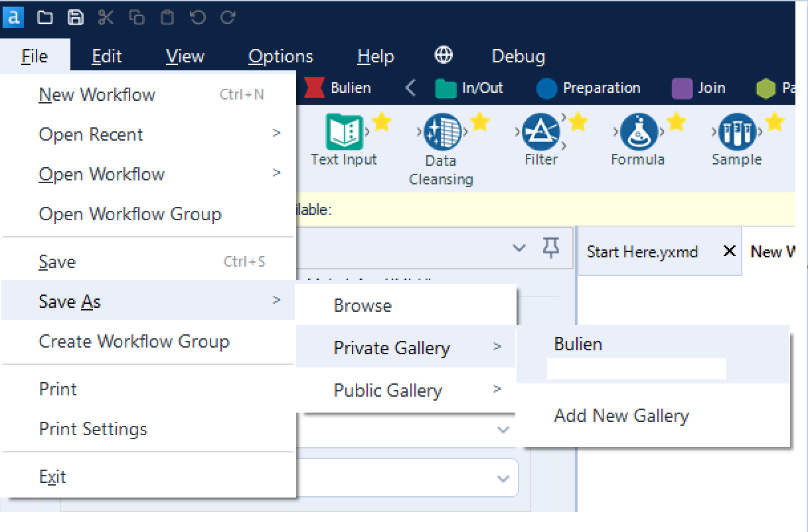This screenshot has height=532, width=808.
Task: Click the gallery name input field under Bulien
Action: pos(636,369)
